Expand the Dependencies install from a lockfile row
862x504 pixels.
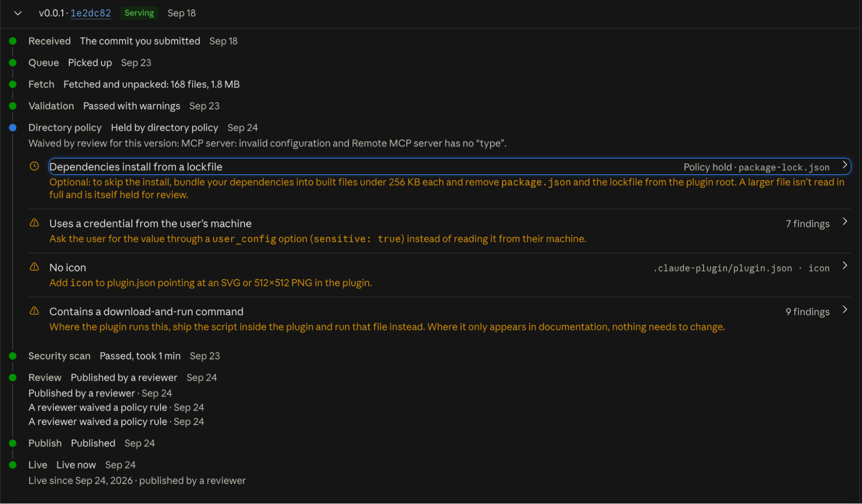(450, 166)
